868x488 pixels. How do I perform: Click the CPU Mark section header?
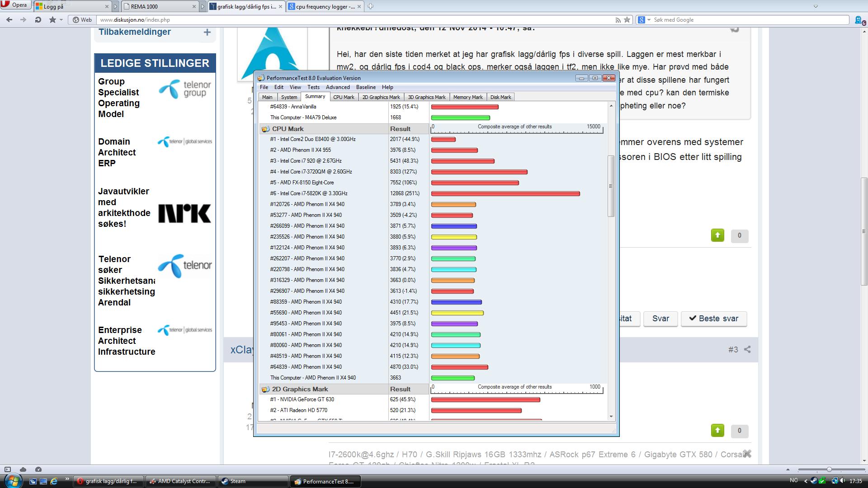click(x=324, y=129)
